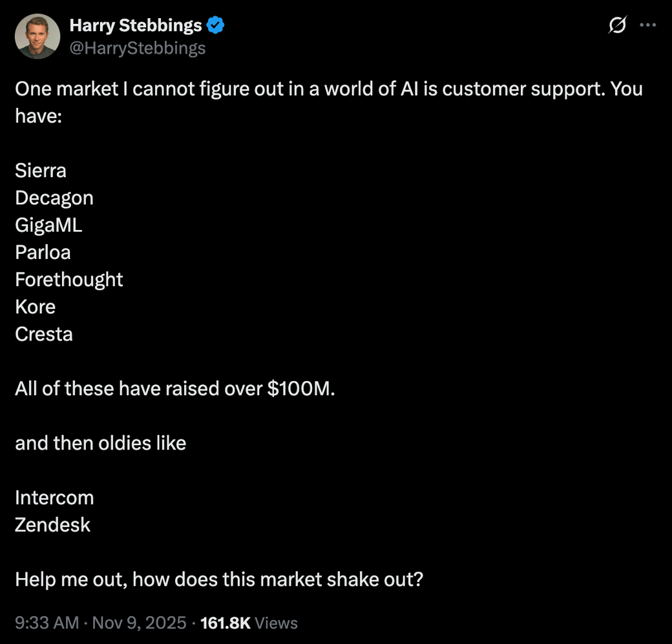Click the Decagon line in the list
Image resolution: width=672 pixels, height=644 pixels.
coord(54,198)
